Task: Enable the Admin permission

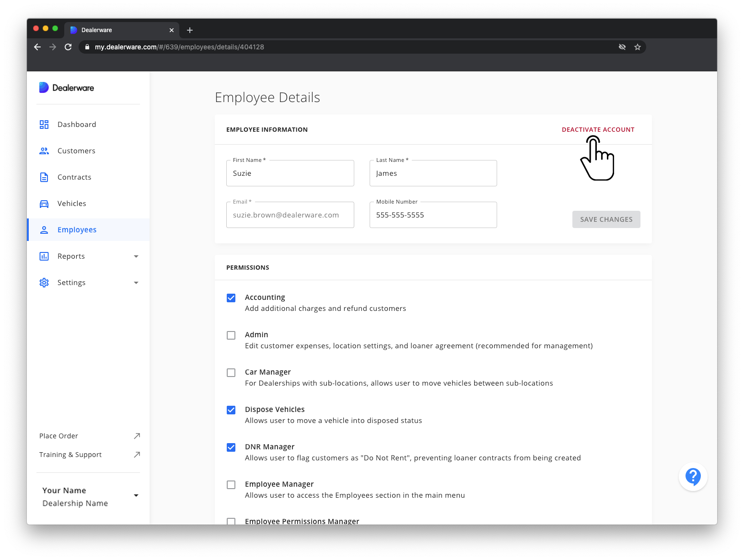Action: (231, 335)
